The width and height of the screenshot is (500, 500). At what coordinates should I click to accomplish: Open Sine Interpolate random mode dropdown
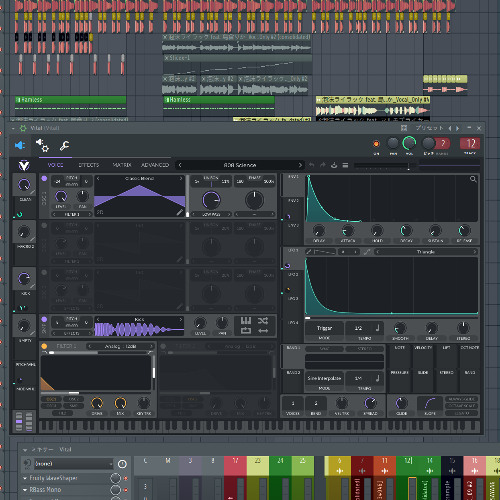(x=324, y=378)
